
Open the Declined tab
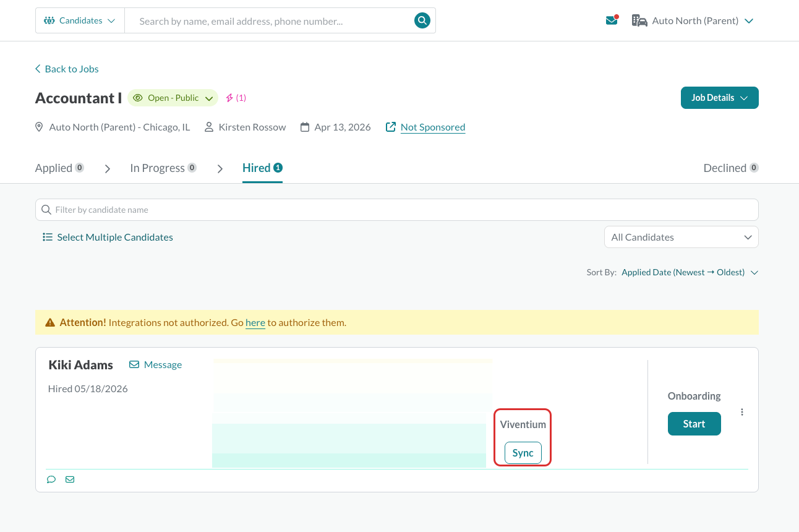pyautogui.click(x=731, y=168)
